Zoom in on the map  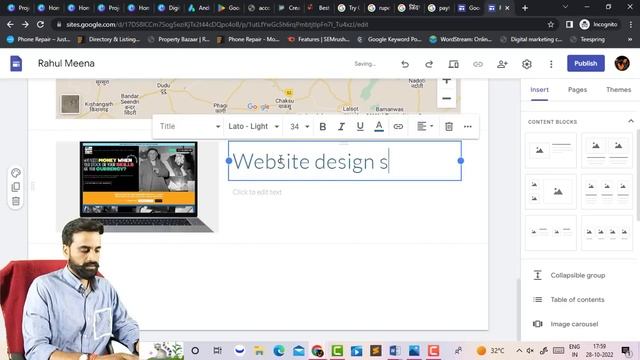click(447, 81)
